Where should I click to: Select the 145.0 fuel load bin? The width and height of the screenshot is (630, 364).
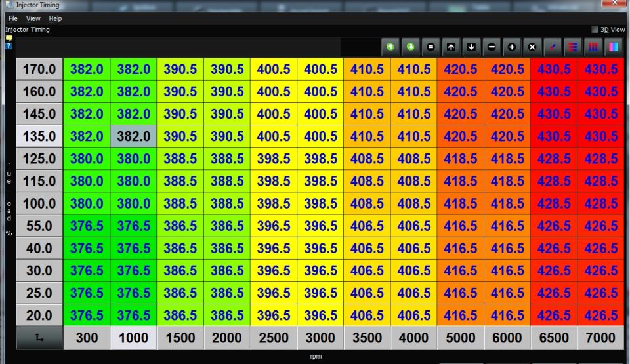39,114
